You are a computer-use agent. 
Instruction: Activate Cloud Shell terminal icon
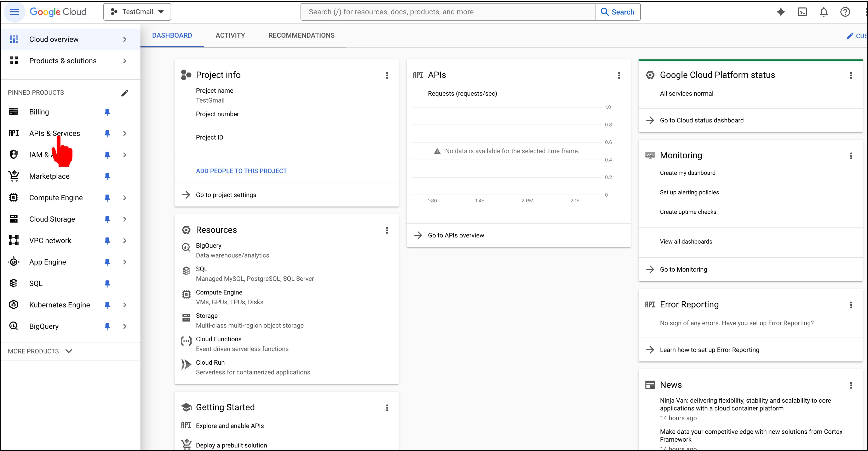802,12
